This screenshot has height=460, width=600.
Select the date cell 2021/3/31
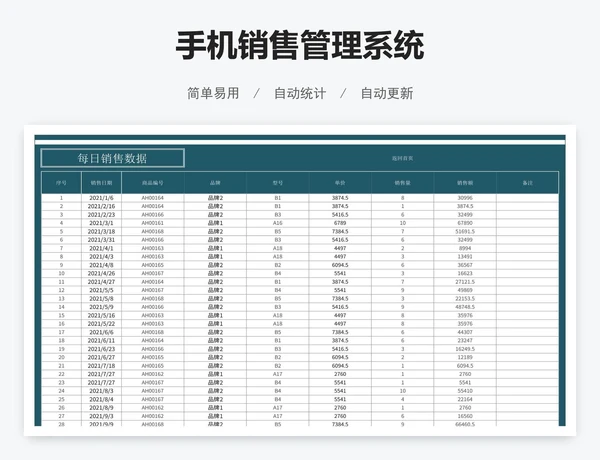coord(101,240)
